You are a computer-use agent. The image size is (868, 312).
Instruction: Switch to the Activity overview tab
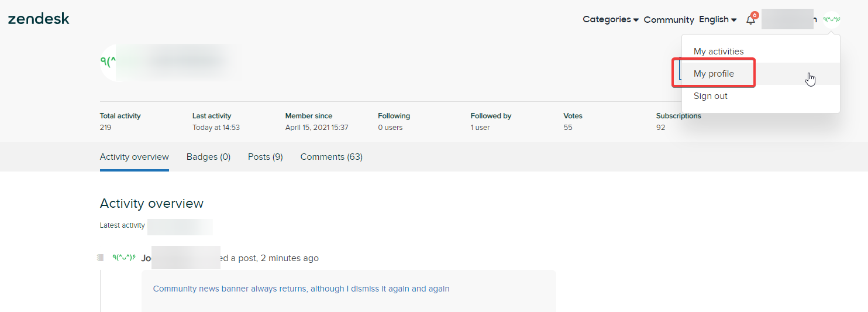134,157
